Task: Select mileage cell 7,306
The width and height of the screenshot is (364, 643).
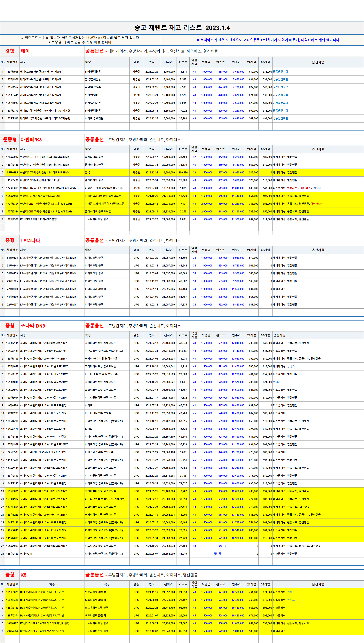Action: [x=183, y=475]
